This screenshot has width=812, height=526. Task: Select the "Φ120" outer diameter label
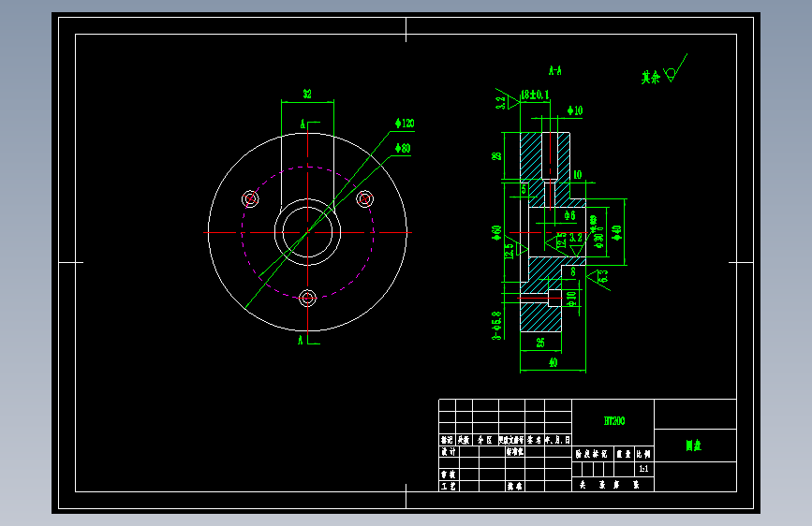click(x=405, y=124)
